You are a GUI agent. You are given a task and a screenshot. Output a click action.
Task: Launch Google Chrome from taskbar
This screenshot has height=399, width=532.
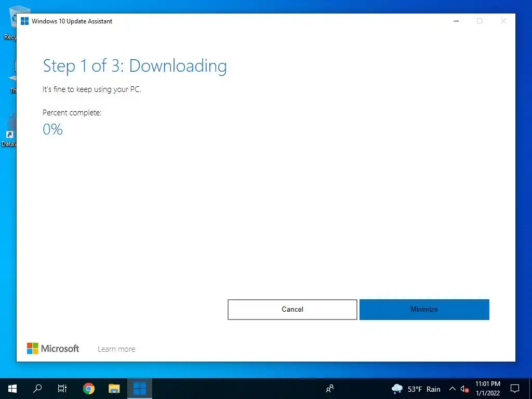[88, 389]
